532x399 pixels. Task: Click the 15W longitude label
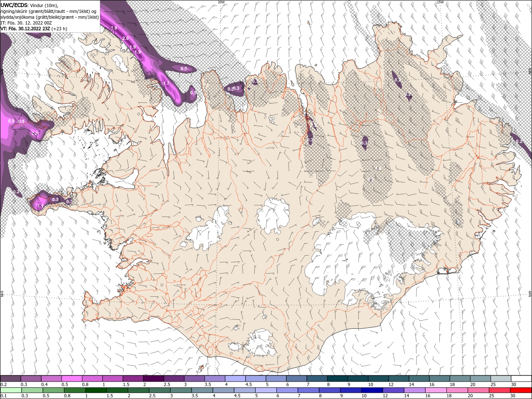(440, 2)
